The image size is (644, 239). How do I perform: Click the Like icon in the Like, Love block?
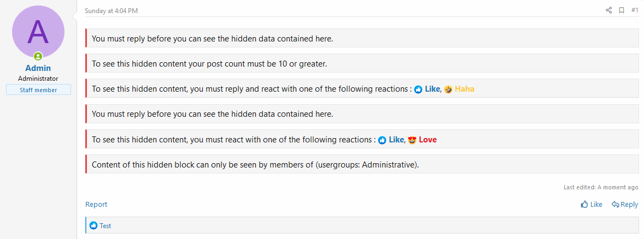(382, 140)
